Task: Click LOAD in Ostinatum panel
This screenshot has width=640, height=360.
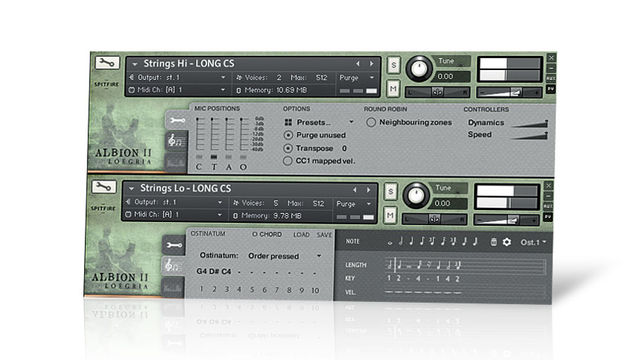Action: click(301, 235)
